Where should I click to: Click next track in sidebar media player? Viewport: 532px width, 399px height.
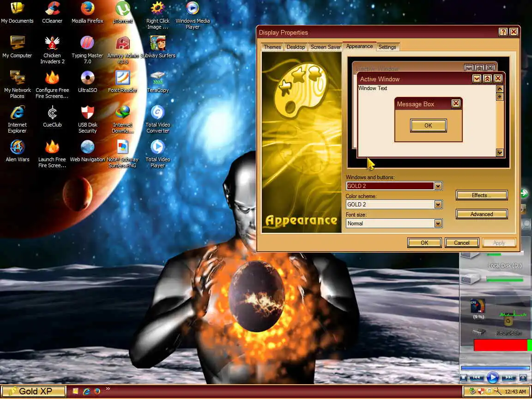click(x=508, y=377)
